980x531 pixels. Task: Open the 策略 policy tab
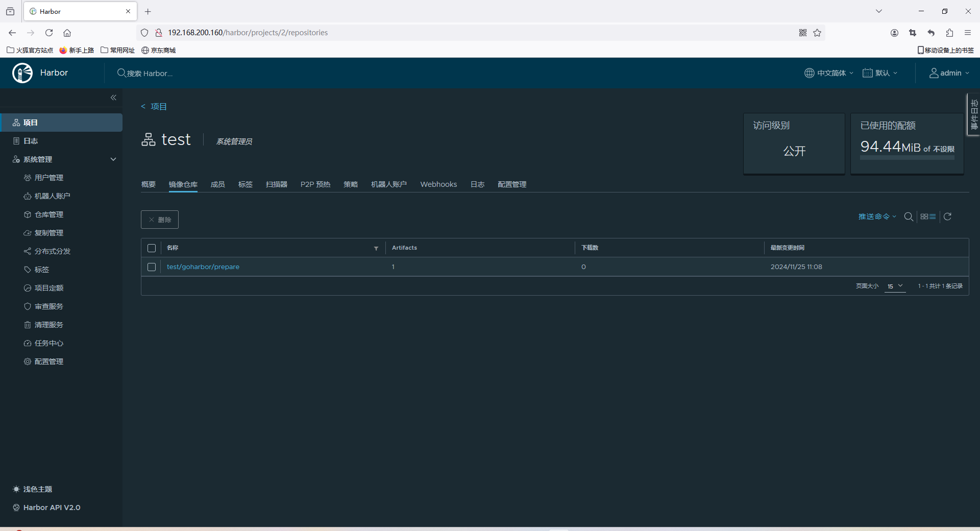[x=351, y=184]
